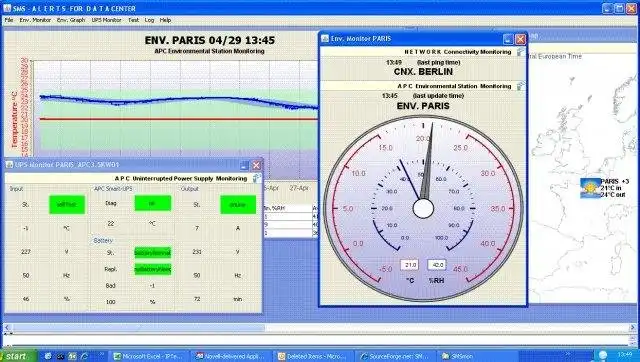Minimize the UPS Monitor PARIS window

(x=244, y=165)
